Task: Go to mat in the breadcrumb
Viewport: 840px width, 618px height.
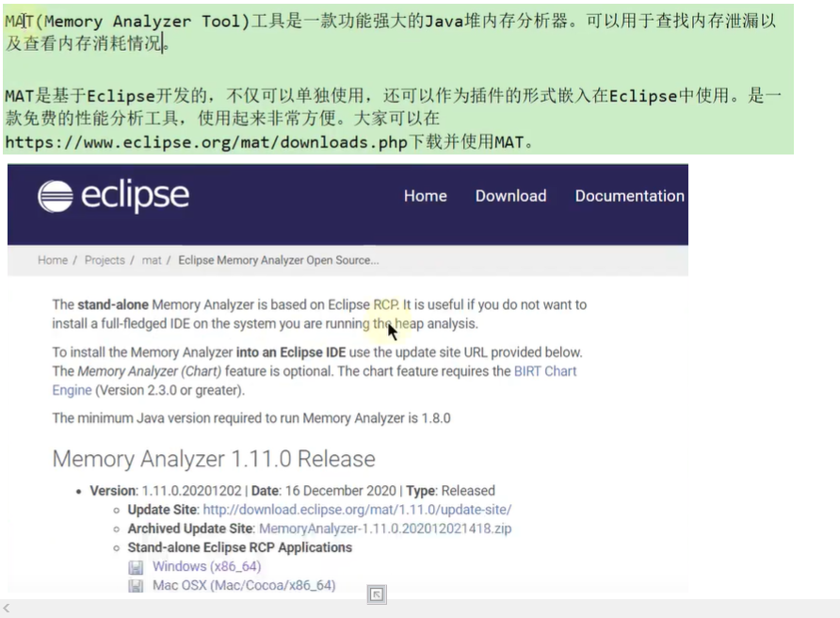Action: click(151, 261)
